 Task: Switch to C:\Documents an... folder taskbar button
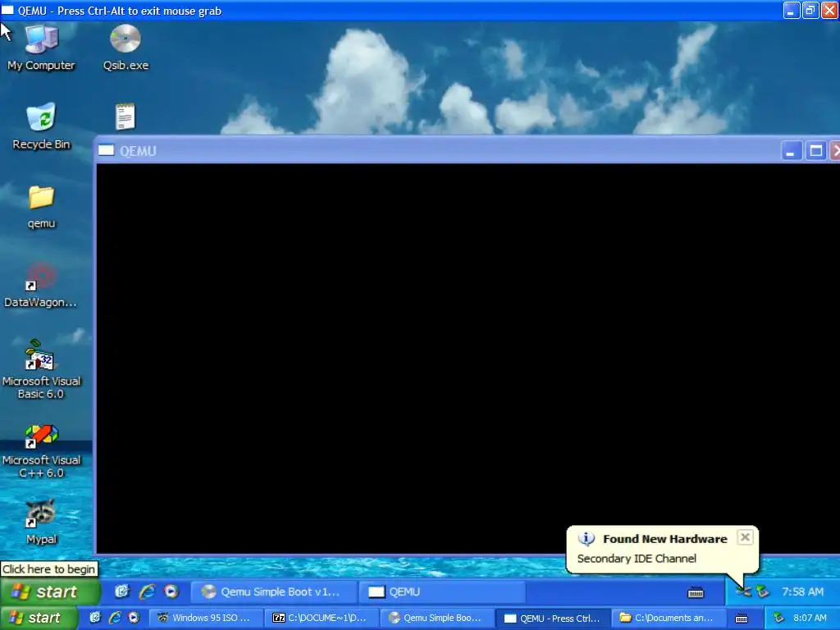pyautogui.click(x=668, y=619)
